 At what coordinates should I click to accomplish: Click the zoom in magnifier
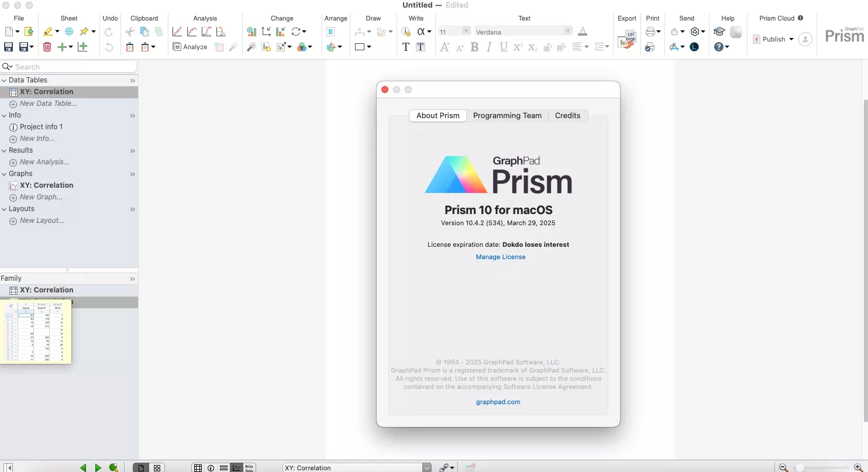[857, 467]
